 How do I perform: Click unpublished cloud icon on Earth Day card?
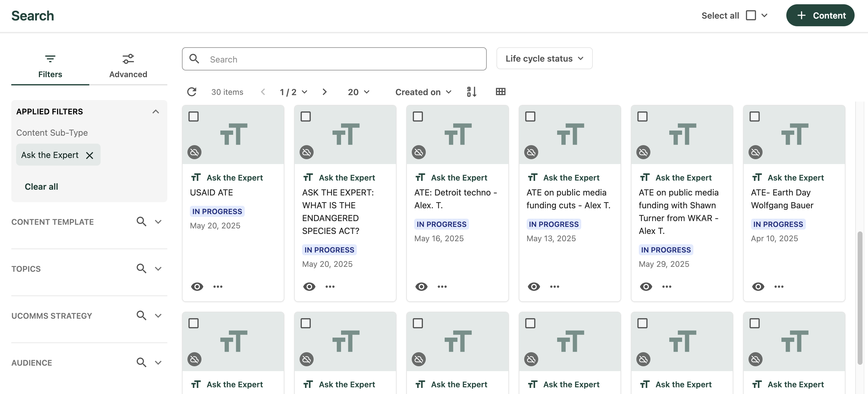755,152
